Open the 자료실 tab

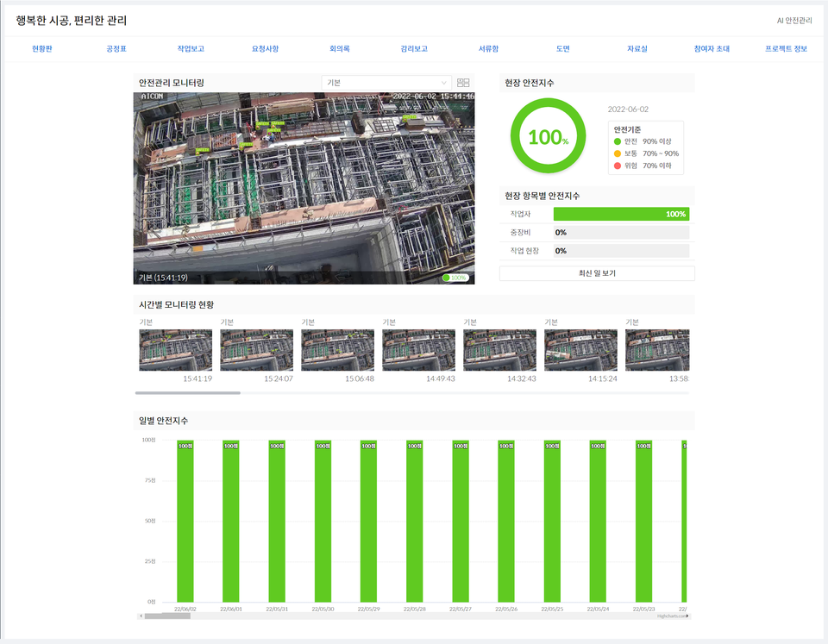[x=637, y=48]
